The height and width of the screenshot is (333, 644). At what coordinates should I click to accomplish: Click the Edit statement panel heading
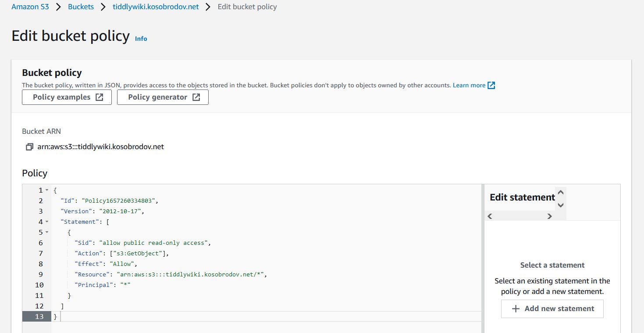[522, 197]
